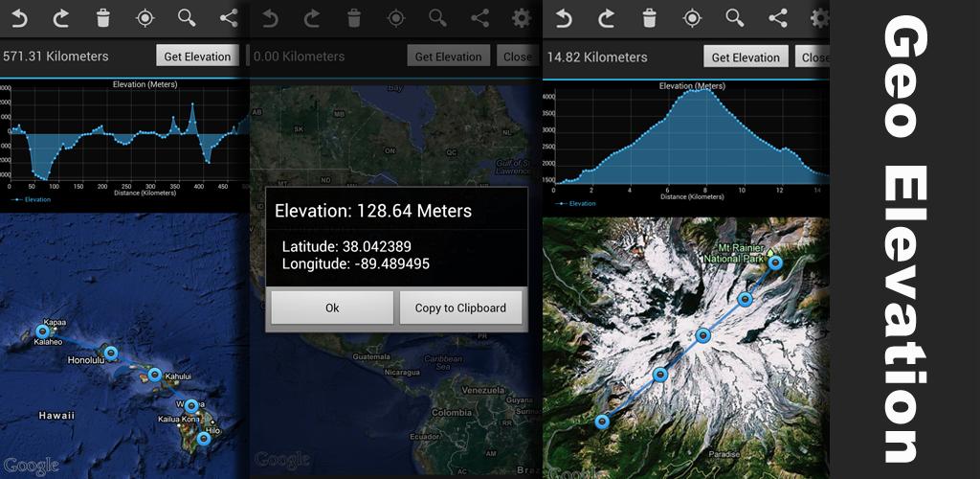Click the 14.82 Kilometers distance text
980x479 pixels.
click(x=597, y=57)
